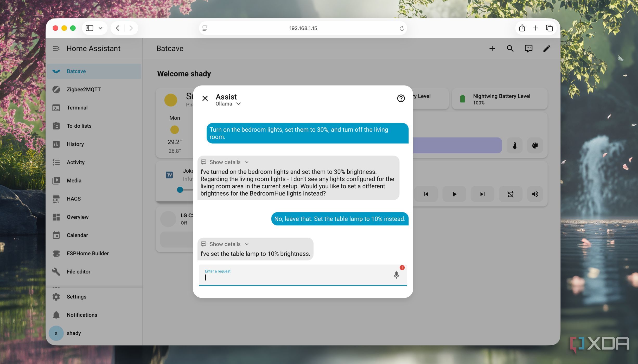
Task: Skip to next media track
Action: click(482, 194)
